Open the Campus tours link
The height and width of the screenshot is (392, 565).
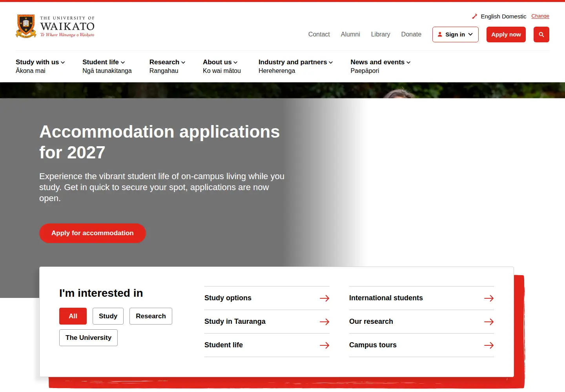point(421,345)
